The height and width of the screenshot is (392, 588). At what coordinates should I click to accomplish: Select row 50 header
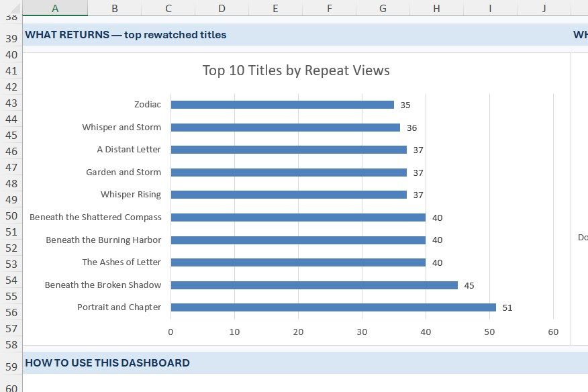(x=11, y=215)
